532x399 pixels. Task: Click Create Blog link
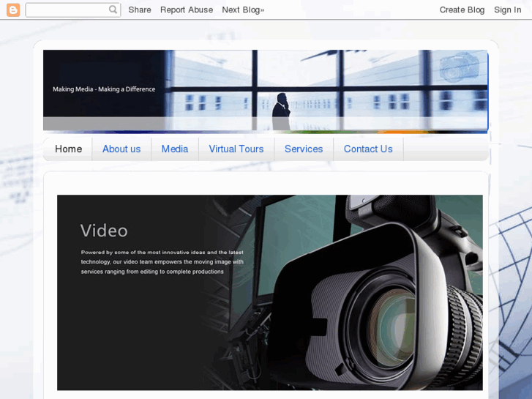[x=462, y=10]
